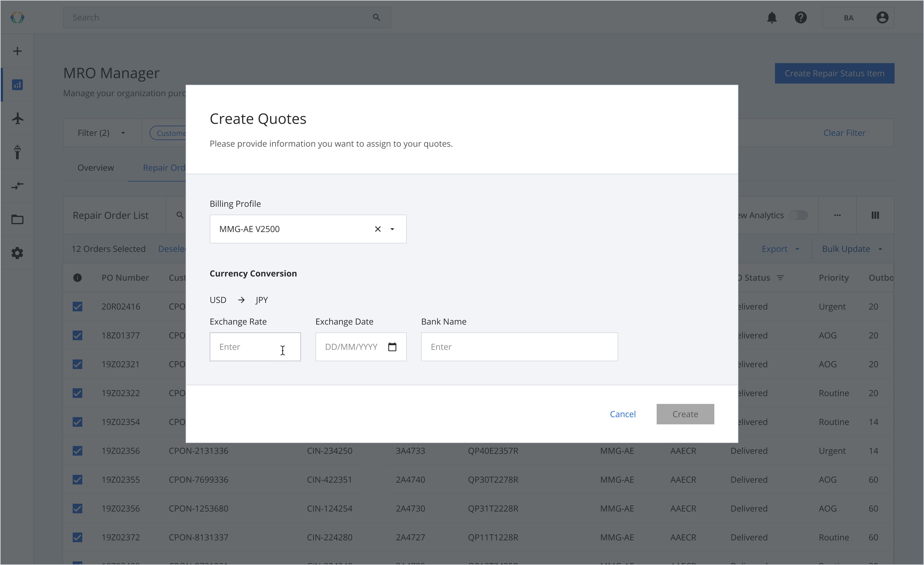
Task: Open the user account avatar icon
Action: (882, 17)
